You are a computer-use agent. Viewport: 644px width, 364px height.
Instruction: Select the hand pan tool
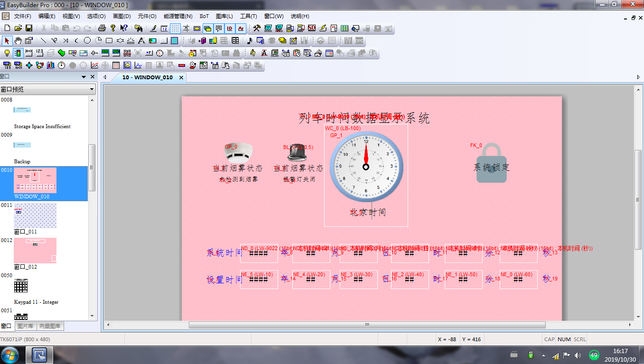click(x=18, y=40)
